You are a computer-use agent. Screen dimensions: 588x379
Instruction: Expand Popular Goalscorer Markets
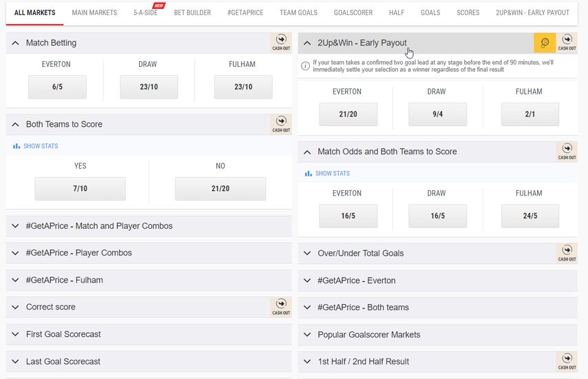click(307, 334)
